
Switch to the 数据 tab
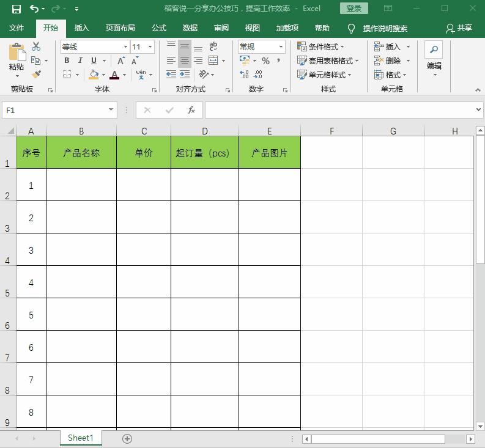190,28
